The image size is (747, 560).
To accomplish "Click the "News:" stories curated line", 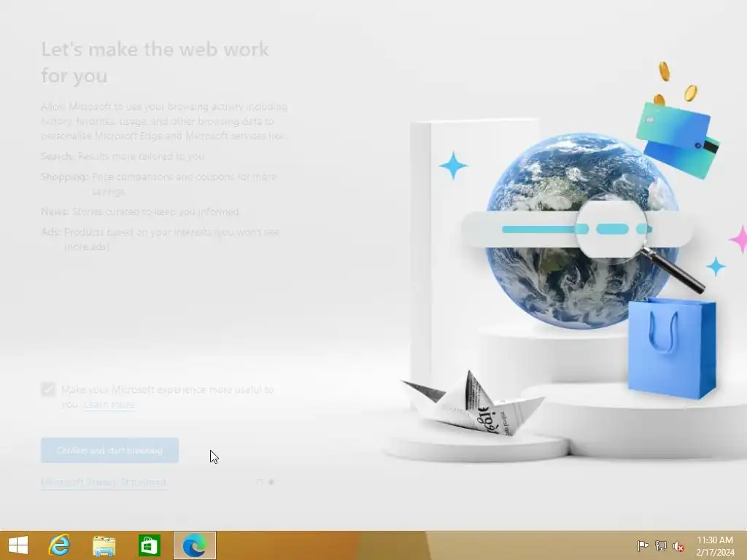I will tap(140, 211).
